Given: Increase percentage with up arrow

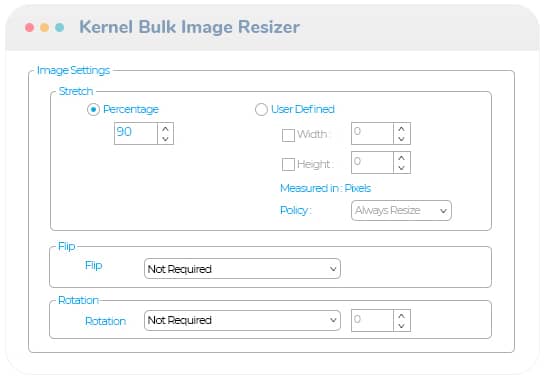Looking at the screenshot, I should tap(165, 129).
